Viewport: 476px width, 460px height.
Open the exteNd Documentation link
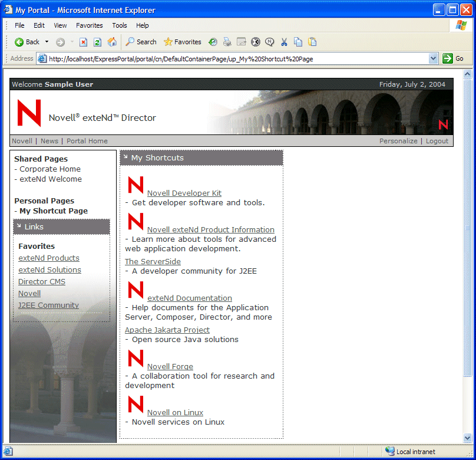point(190,298)
